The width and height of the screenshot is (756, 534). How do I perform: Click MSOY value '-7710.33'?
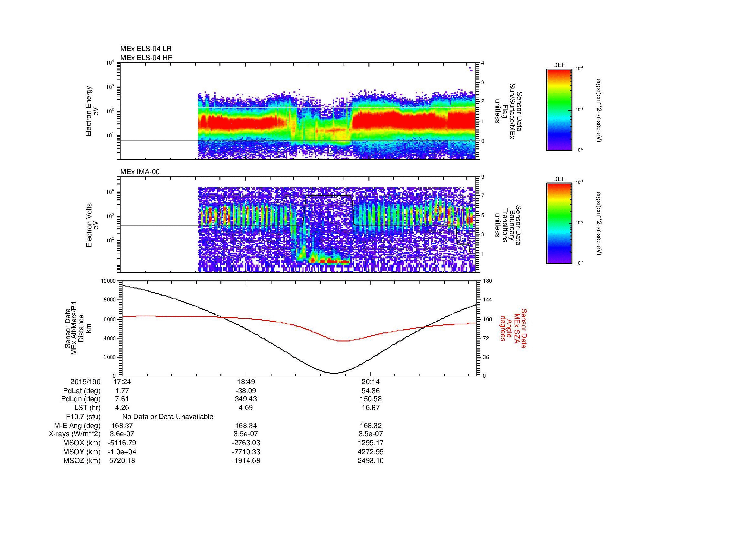point(246,452)
